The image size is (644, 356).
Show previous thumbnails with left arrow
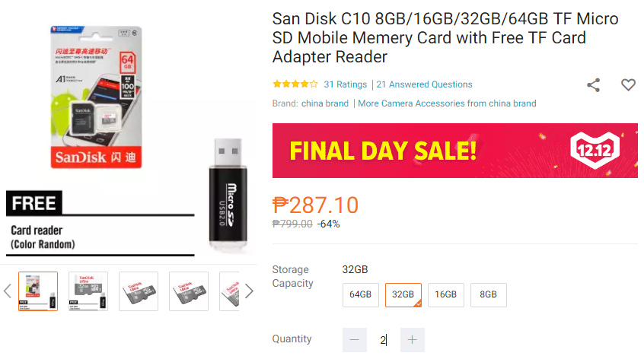(8, 291)
